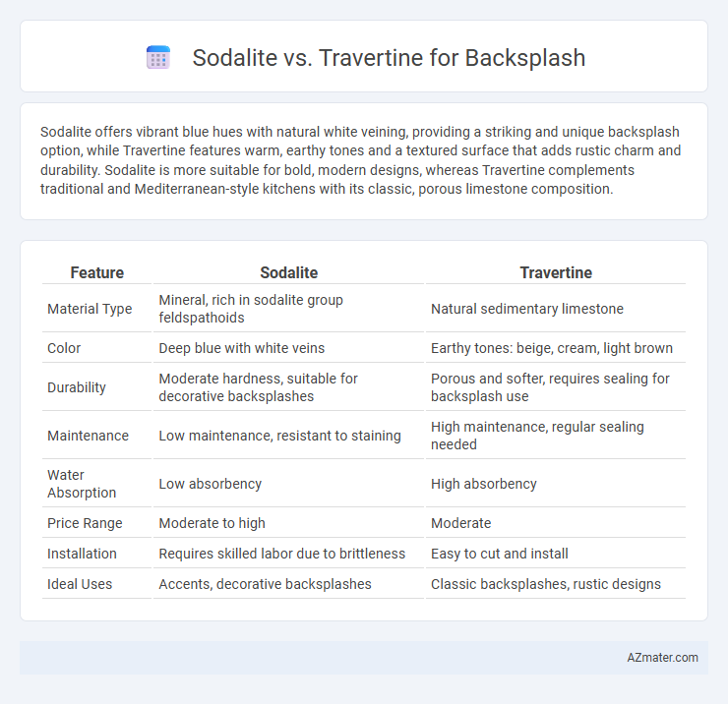728x704 pixels.
Task: Click 'Moderate to high' price cell
Action: pyautogui.click(x=212, y=523)
